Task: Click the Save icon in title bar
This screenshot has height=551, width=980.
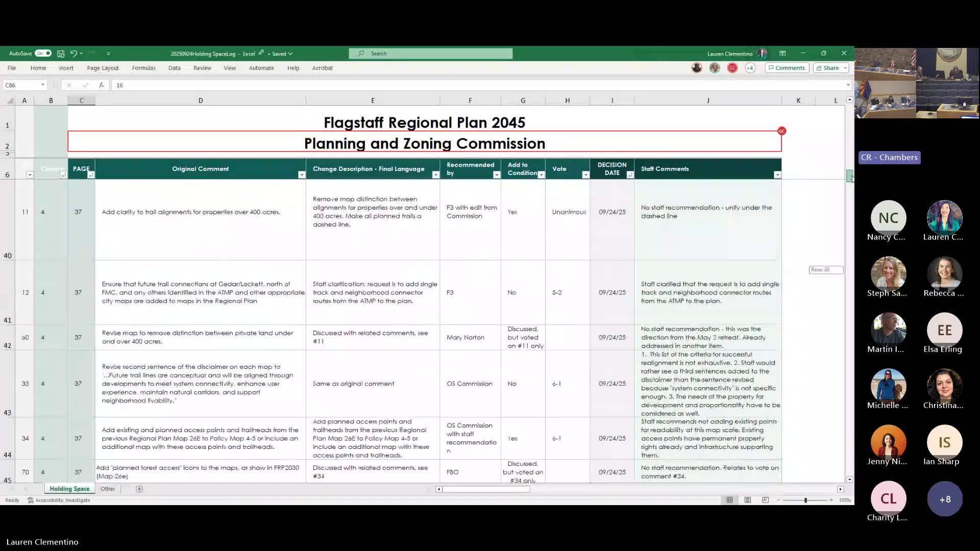Action: click(61, 54)
